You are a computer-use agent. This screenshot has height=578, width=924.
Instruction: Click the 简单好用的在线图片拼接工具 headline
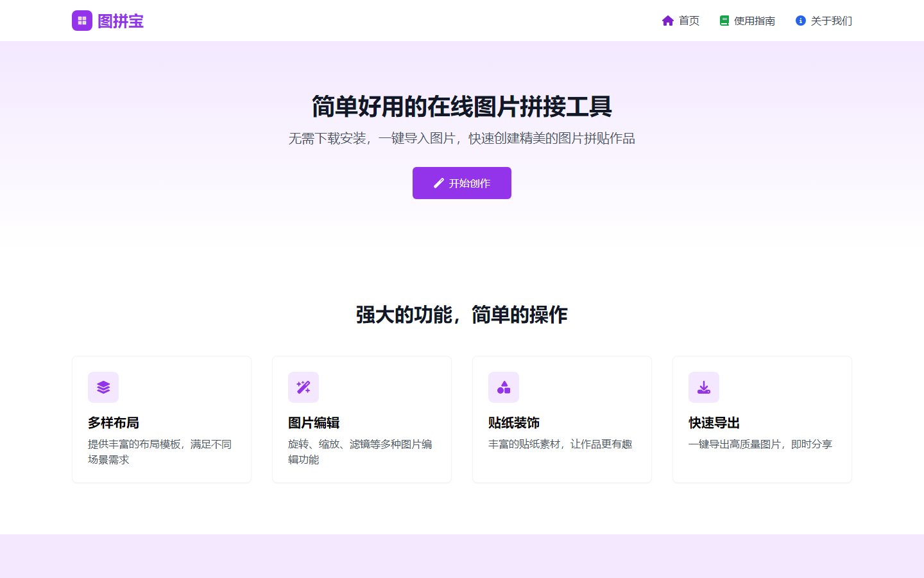tap(462, 107)
